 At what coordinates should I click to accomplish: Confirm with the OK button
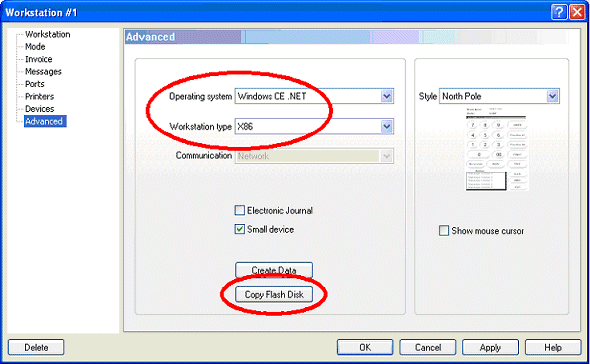tap(365, 347)
